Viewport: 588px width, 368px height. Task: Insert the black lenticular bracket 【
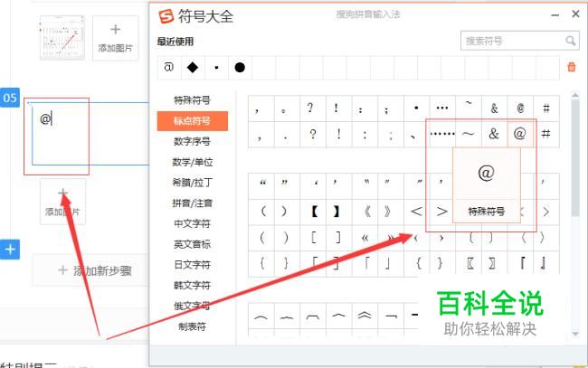[x=313, y=212]
